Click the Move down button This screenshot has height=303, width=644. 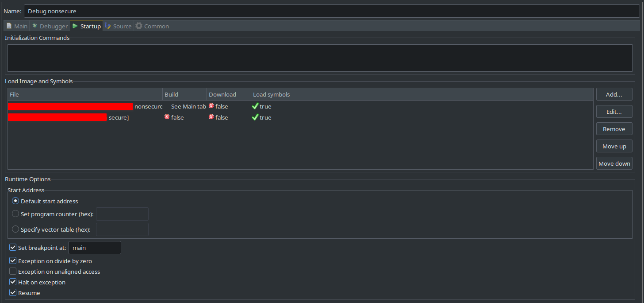click(x=614, y=163)
